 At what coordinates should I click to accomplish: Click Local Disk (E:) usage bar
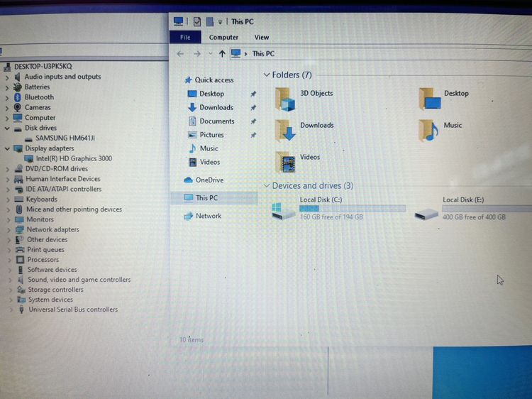(487, 208)
